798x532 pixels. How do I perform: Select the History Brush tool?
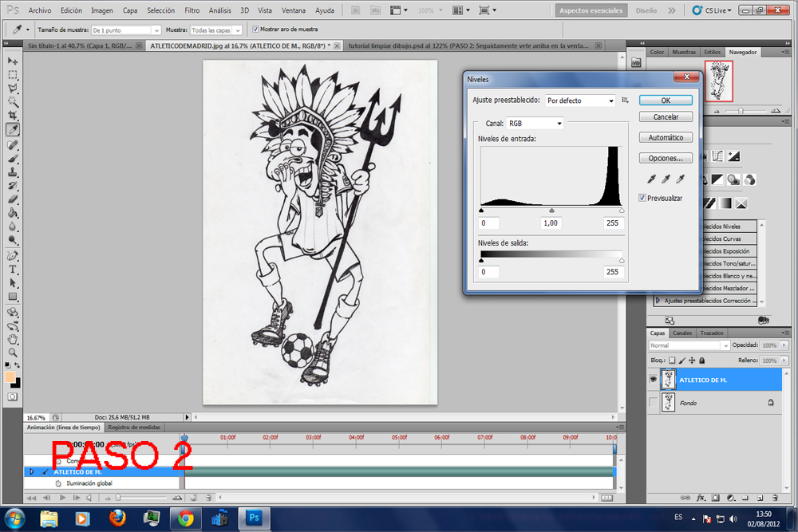(13, 186)
